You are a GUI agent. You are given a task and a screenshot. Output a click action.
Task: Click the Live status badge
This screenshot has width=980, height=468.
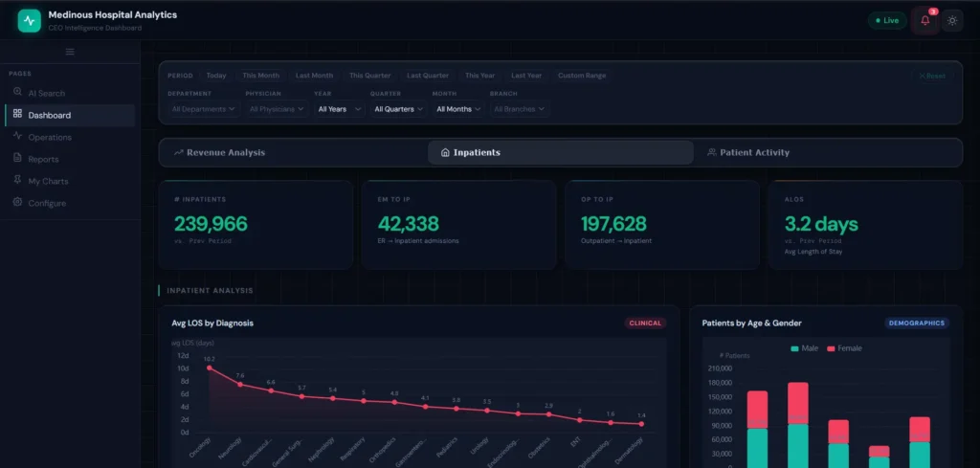point(887,21)
